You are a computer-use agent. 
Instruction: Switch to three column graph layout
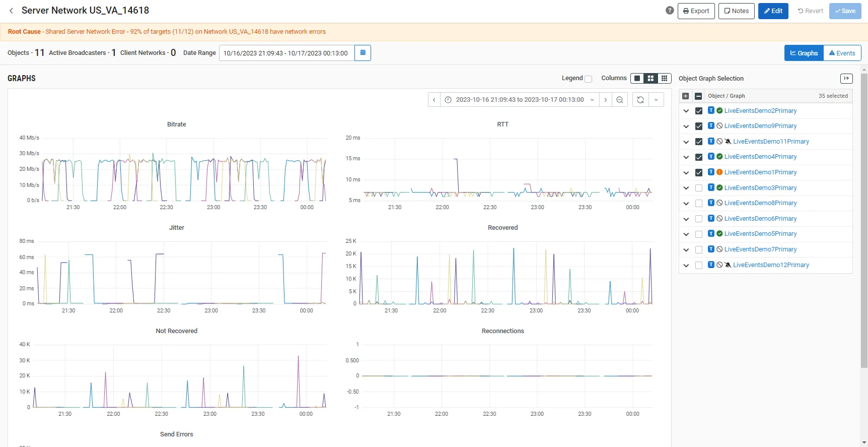pos(664,78)
